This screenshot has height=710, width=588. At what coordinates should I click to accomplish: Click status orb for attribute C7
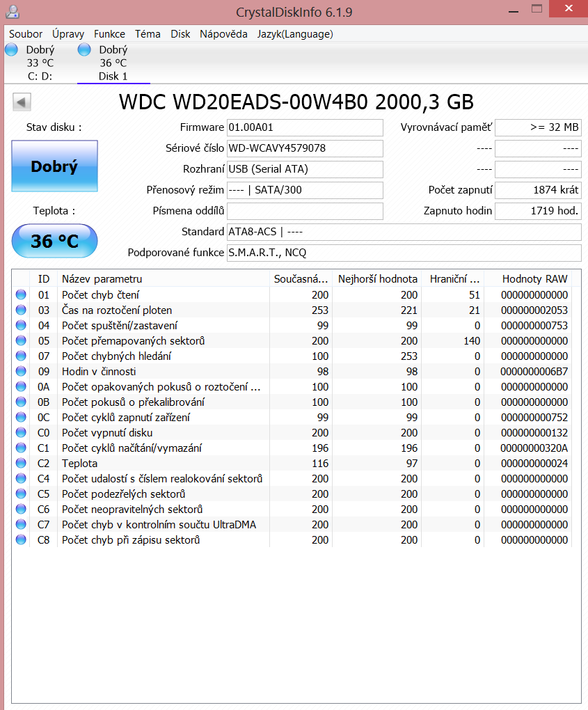(x=21, y=524)
